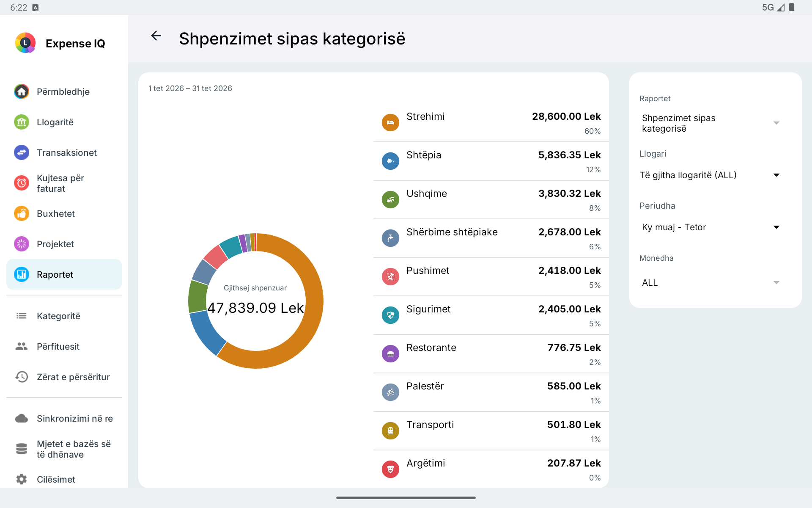Screen dimensions: 812x508
Task: Click the Transporti train category icon
Action: [390, 431]
